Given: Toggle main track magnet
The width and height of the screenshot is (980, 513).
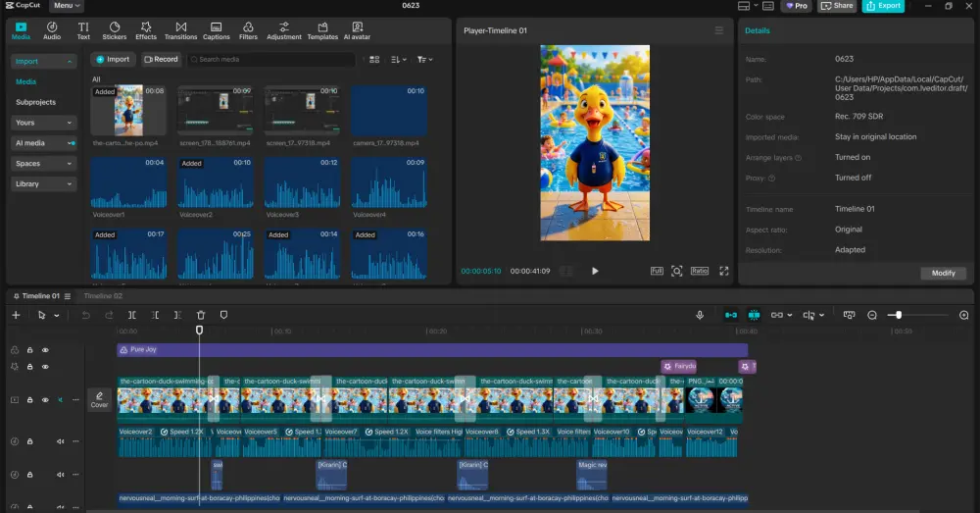Looking at the screenshot, I should tap(731, 315).
